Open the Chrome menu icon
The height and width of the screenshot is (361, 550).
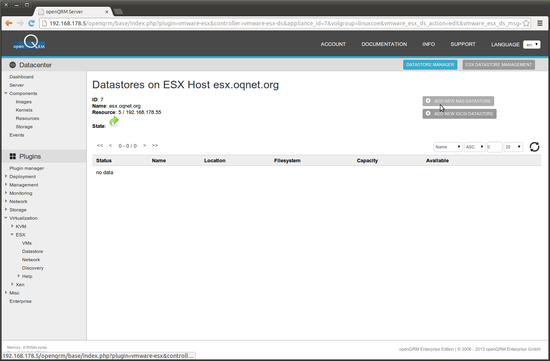tap(540, 24)
